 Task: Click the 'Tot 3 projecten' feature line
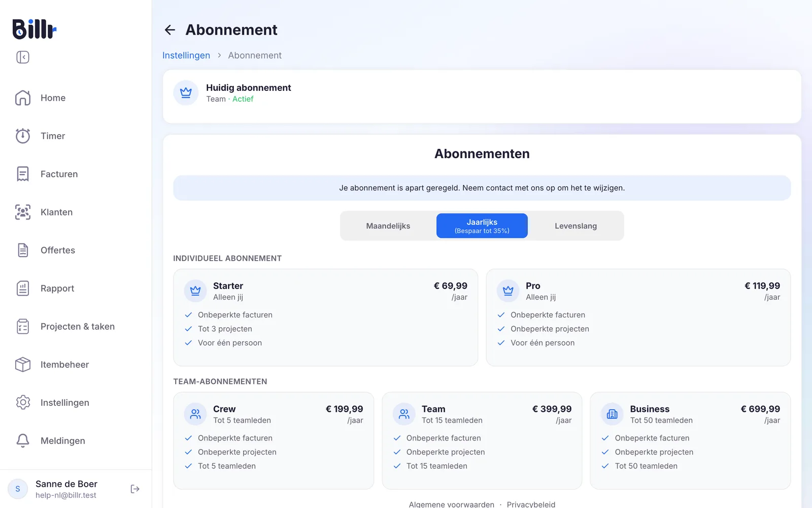(225, 329)
